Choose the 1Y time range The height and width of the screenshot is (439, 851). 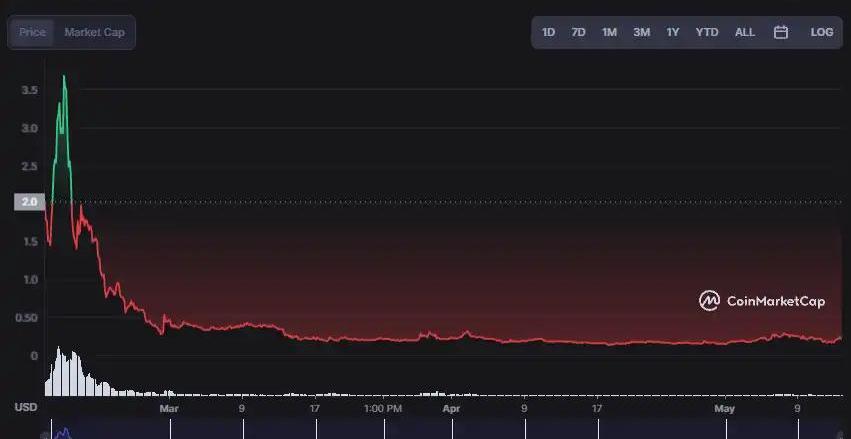[x=673, y=32]
